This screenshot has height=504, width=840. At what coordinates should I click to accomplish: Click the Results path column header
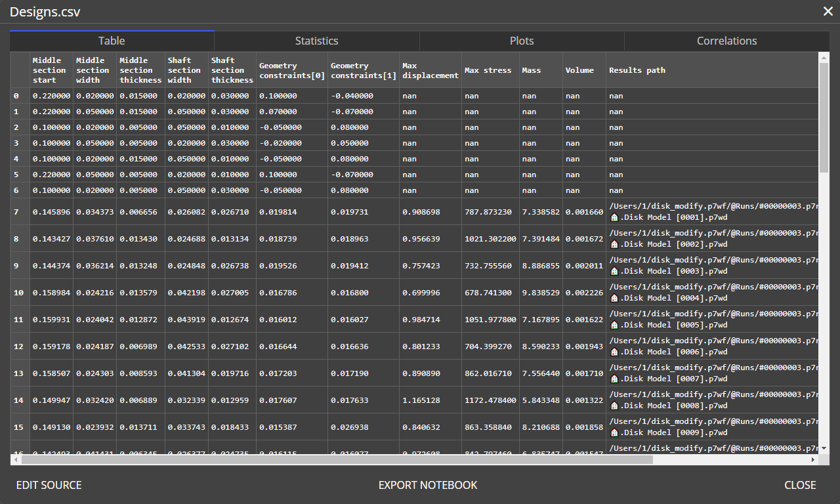(637, 70)
